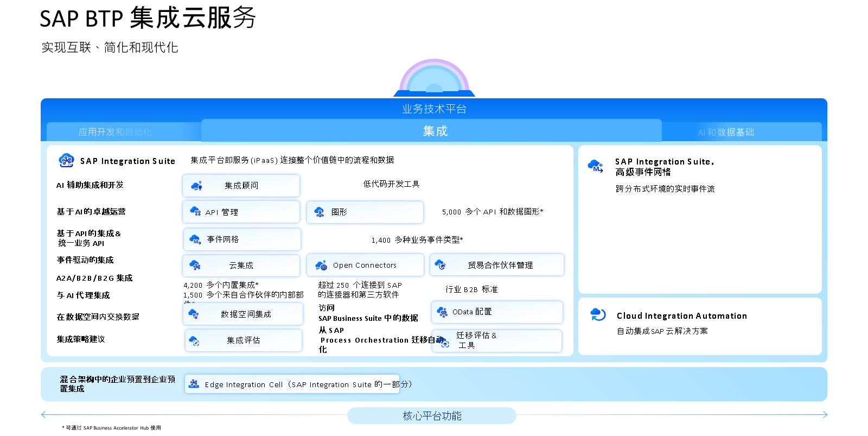Open the 迁移评估 & 工具 card
The image size is (868, 436).
pyautogui.click(x=497, y=341)
